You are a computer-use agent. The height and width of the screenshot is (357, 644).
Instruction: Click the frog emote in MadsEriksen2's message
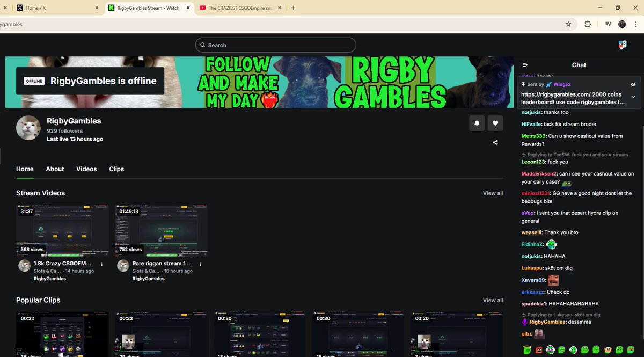coord(567,183)
